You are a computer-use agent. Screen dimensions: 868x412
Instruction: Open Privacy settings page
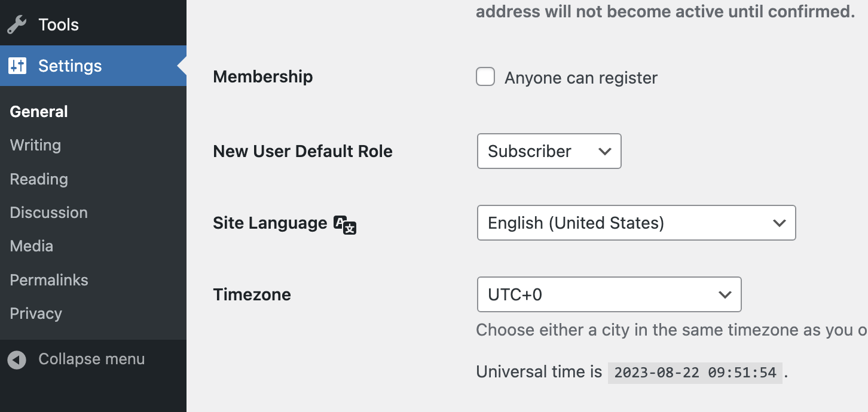[36, 313]
